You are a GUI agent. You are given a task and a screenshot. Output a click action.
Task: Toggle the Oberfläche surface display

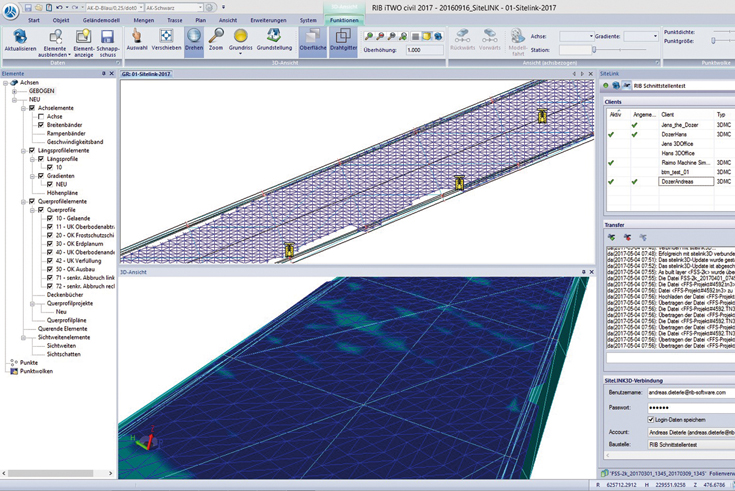(312, 37)
